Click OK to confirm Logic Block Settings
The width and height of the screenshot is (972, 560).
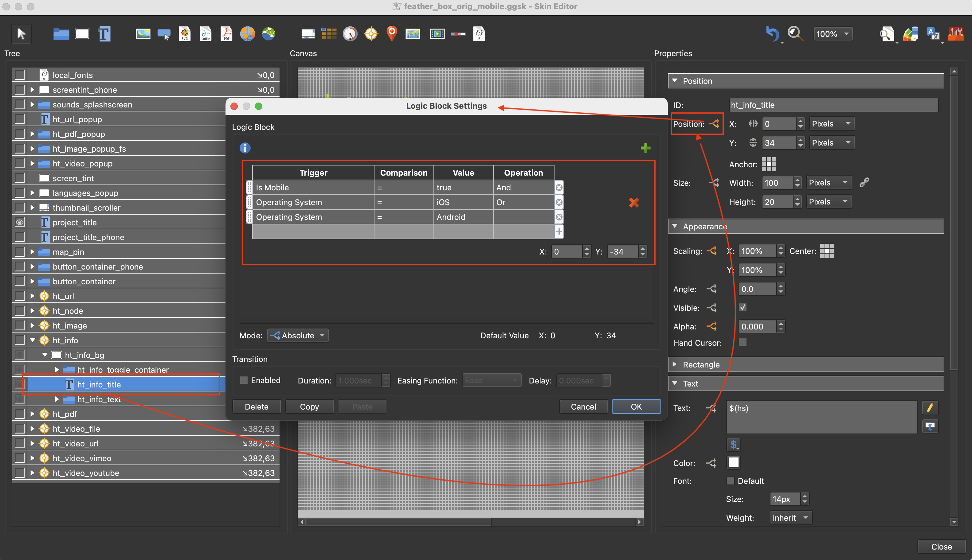coord(635,406)
